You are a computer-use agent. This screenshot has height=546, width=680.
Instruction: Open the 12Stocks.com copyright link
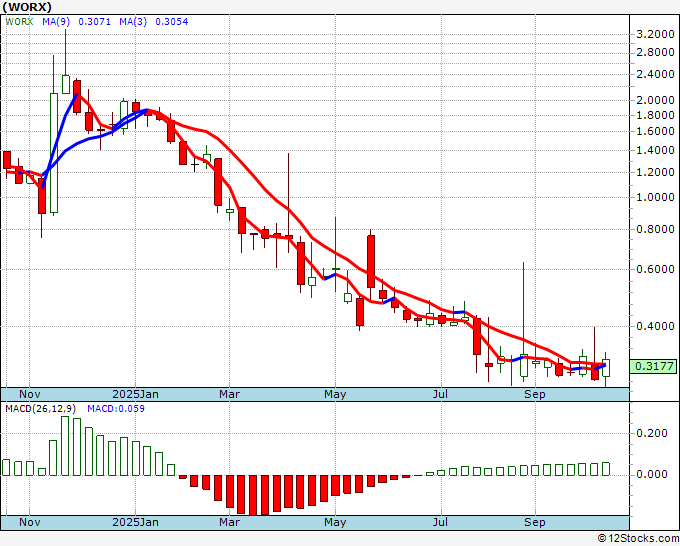click(638, 539)
